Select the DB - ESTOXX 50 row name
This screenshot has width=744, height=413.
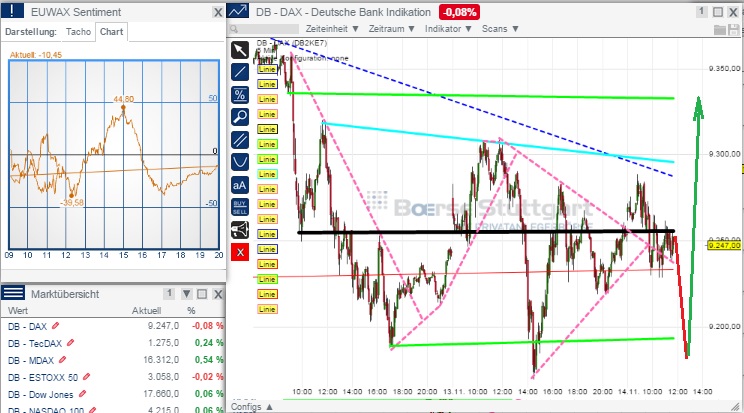point(43,377)
